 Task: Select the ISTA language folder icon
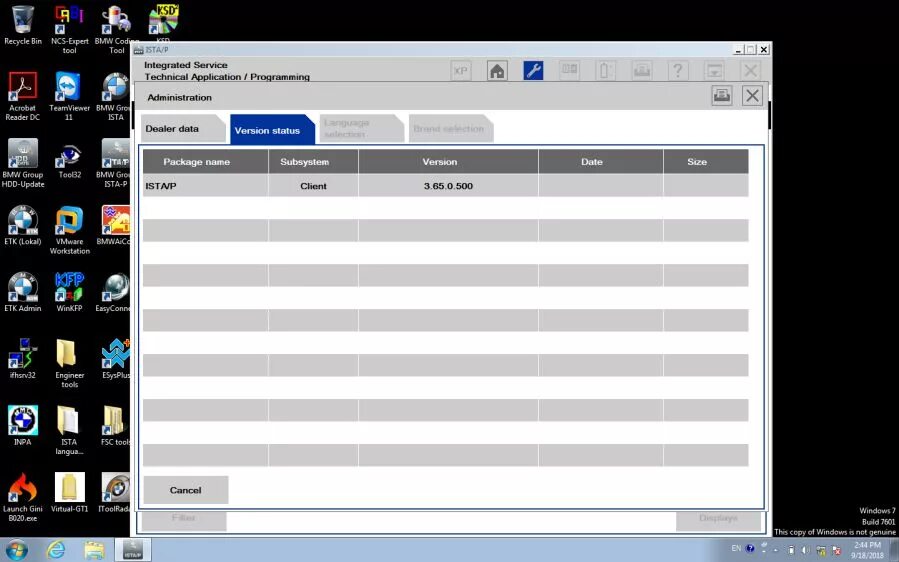[x=69, y=431]
